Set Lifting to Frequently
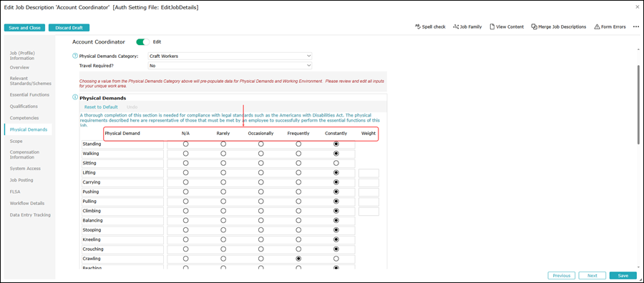The height and width of the screenshot is (283, 644). tap(298, 173)
